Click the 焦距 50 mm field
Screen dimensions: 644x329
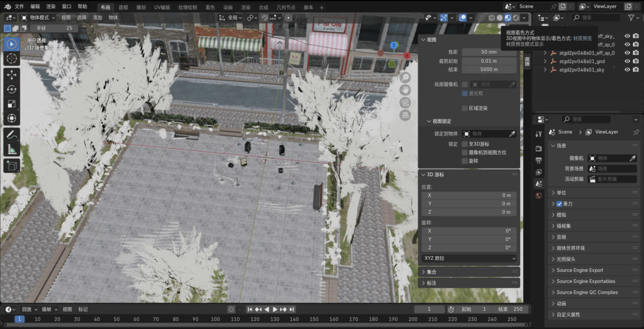coord(489,52)
